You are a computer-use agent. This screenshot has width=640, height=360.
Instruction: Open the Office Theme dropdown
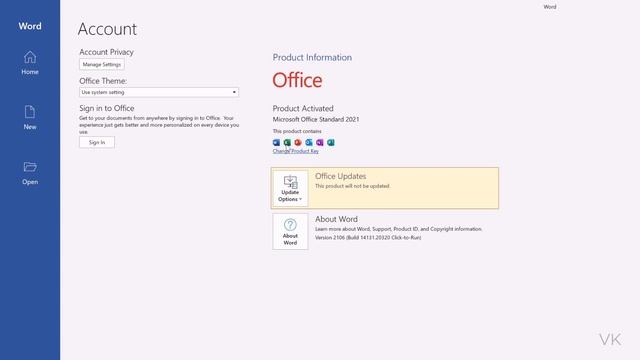159,92
